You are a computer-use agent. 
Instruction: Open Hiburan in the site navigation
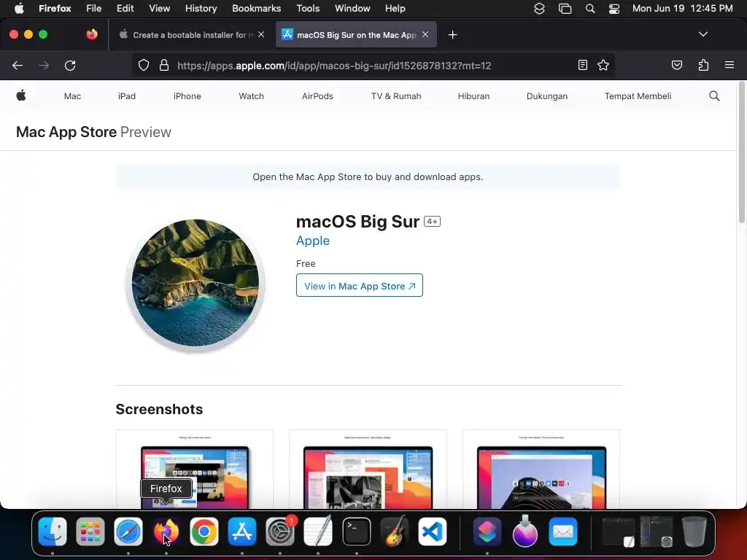point(473,96)
